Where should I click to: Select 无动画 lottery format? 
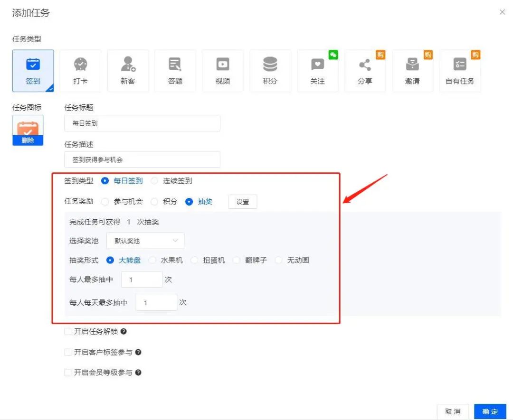tap(279, 260)
